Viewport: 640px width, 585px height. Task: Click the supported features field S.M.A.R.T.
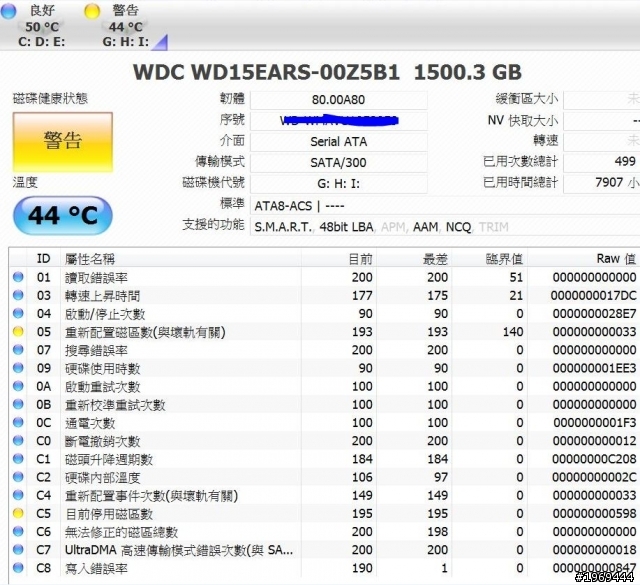pyautogui.click(x=445, y=227)
